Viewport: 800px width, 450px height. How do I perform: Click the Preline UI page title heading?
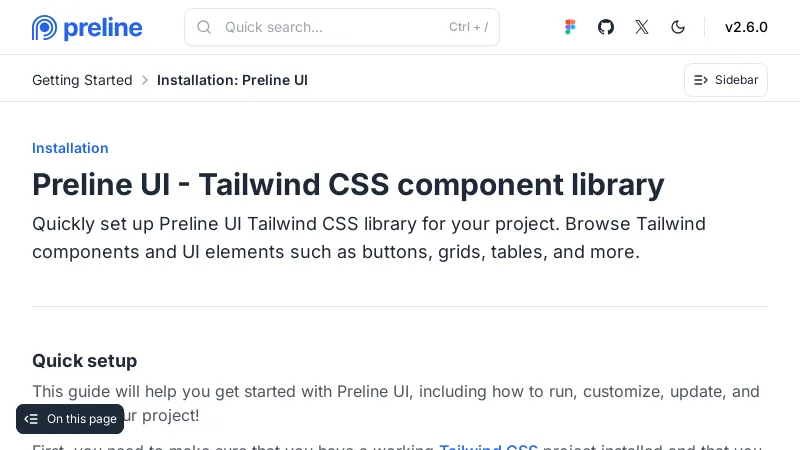(348, 185)
